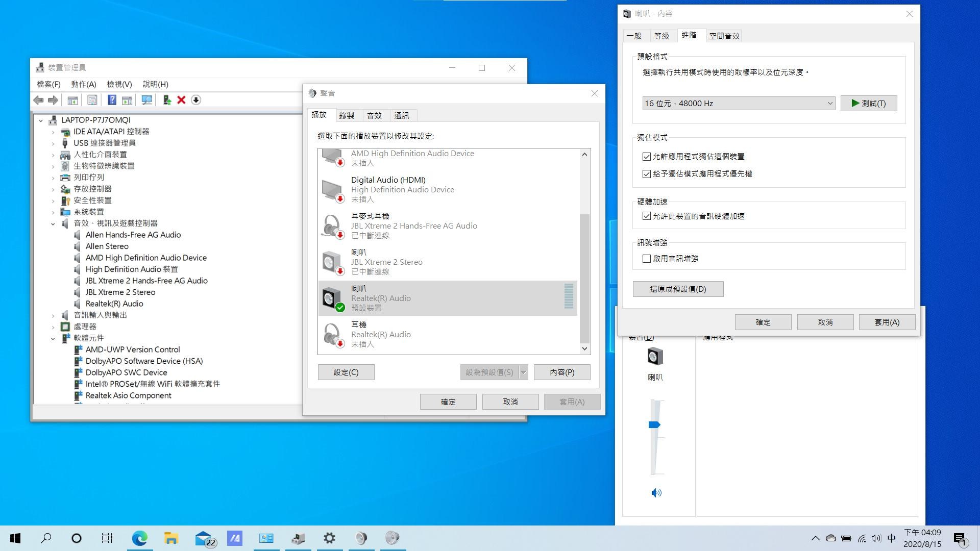Open Action Center notification icon

click(x=960, y=538)
